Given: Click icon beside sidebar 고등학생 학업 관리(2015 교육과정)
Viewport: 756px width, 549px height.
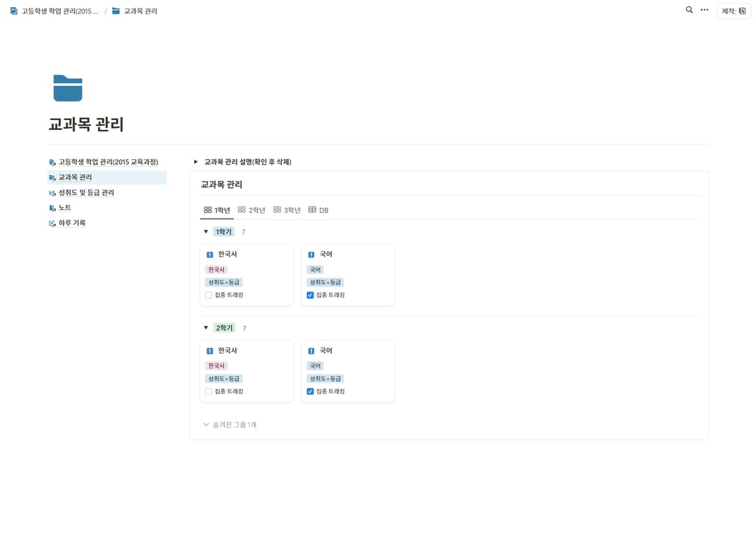Looking at the screenshot, I should (52, 162).
